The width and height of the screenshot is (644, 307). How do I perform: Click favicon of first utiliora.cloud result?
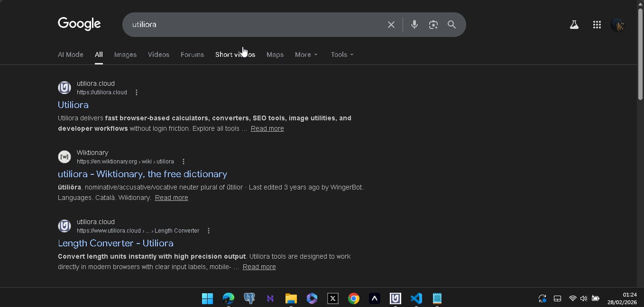[x=64, y=88]
